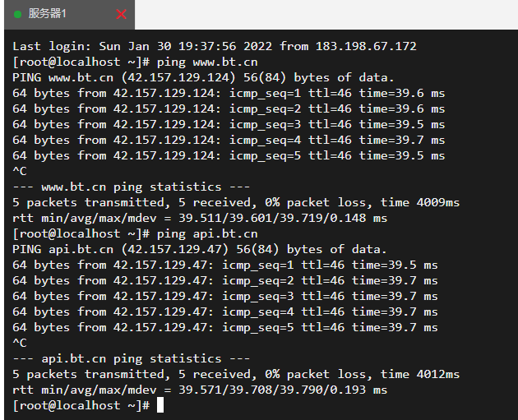Select the 服务器1 terminal tab

click(69, 15)
